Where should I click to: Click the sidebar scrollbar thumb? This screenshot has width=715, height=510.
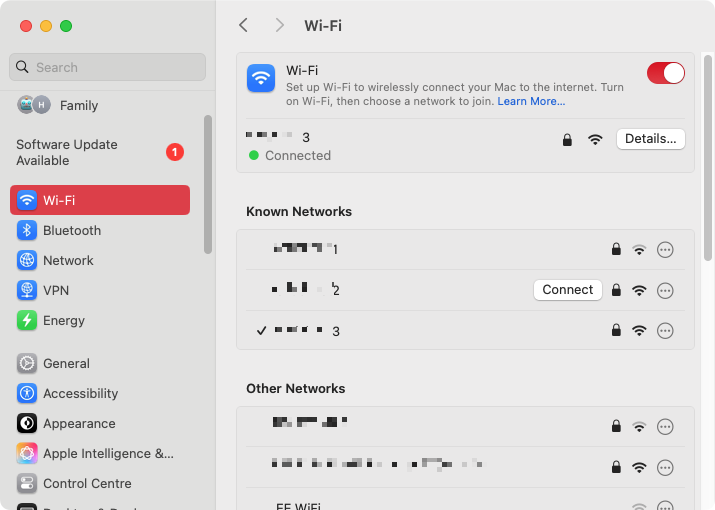pyautogui.click(x=208, y=184)
